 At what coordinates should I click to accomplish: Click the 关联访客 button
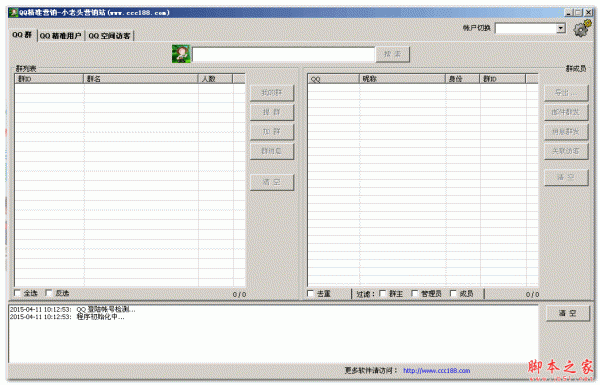566,151
